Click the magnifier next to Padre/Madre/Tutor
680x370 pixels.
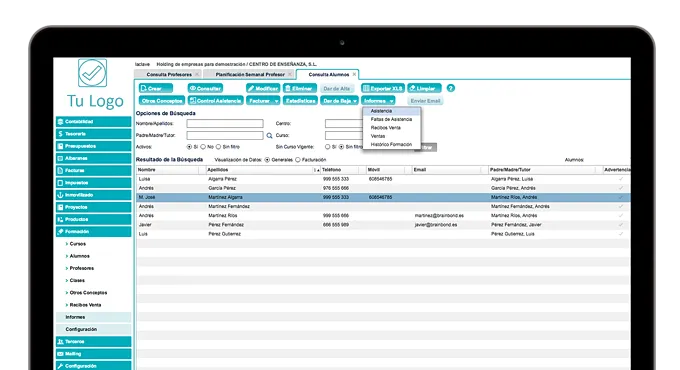coord(269,136)
